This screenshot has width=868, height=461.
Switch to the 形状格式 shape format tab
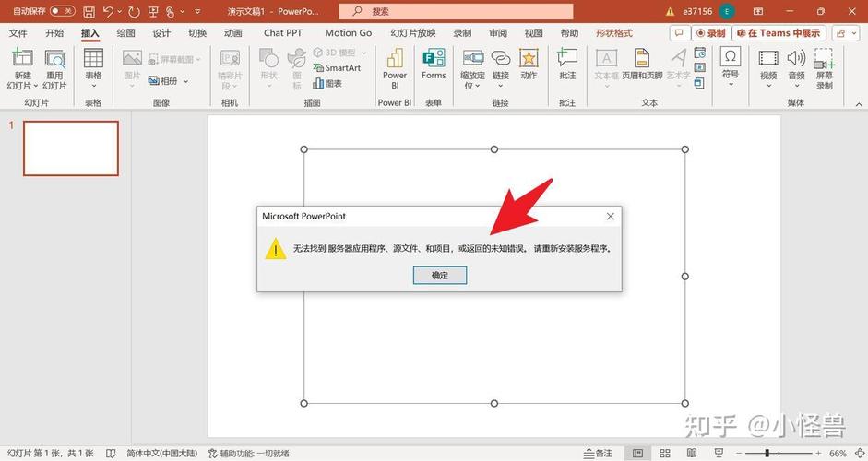[614, 33]
